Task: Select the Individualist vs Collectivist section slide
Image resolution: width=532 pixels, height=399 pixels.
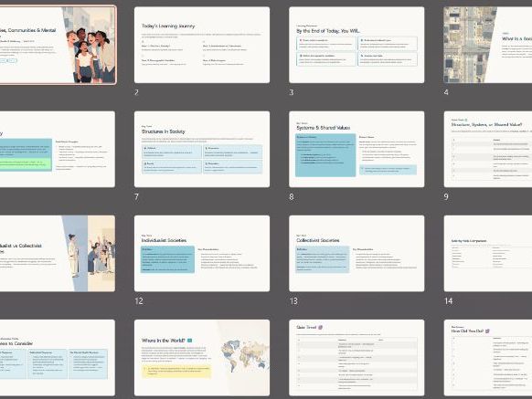Action: (x=58, y=254)
